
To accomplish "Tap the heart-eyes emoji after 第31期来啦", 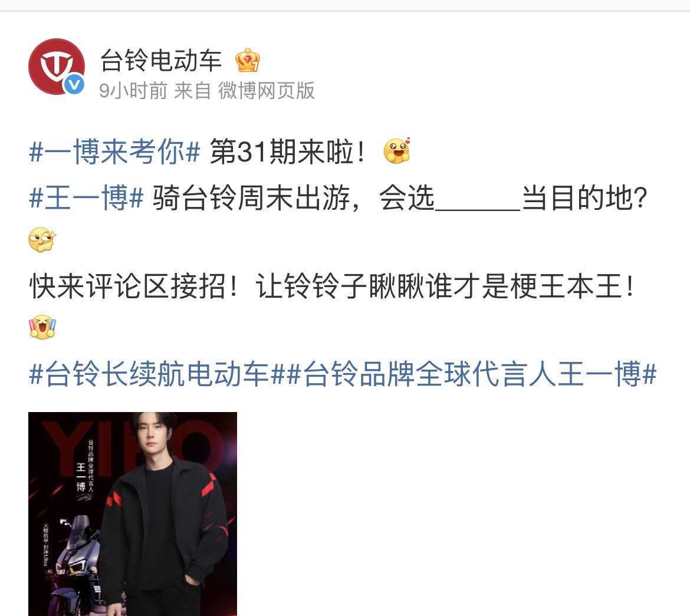I will (397, 150).
